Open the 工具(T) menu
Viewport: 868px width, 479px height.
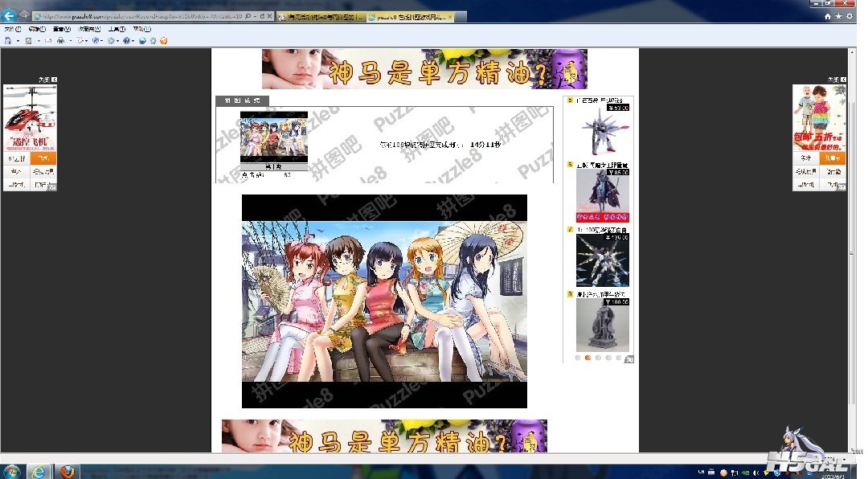[117, 29]
